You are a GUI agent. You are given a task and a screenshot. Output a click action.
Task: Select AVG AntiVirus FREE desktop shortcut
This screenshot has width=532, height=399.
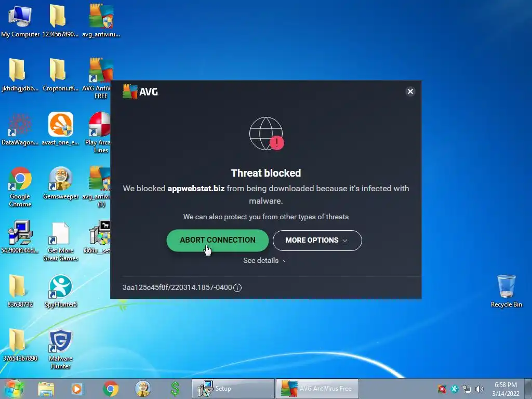[98, 78]
